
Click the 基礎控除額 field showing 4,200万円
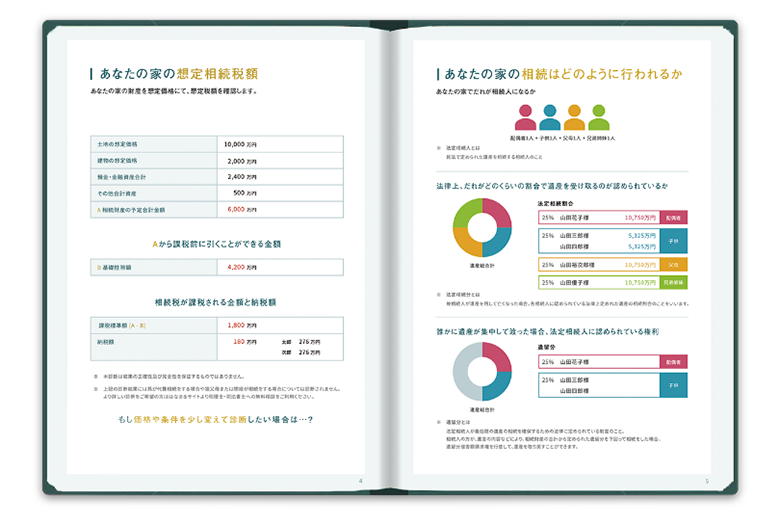242,267
